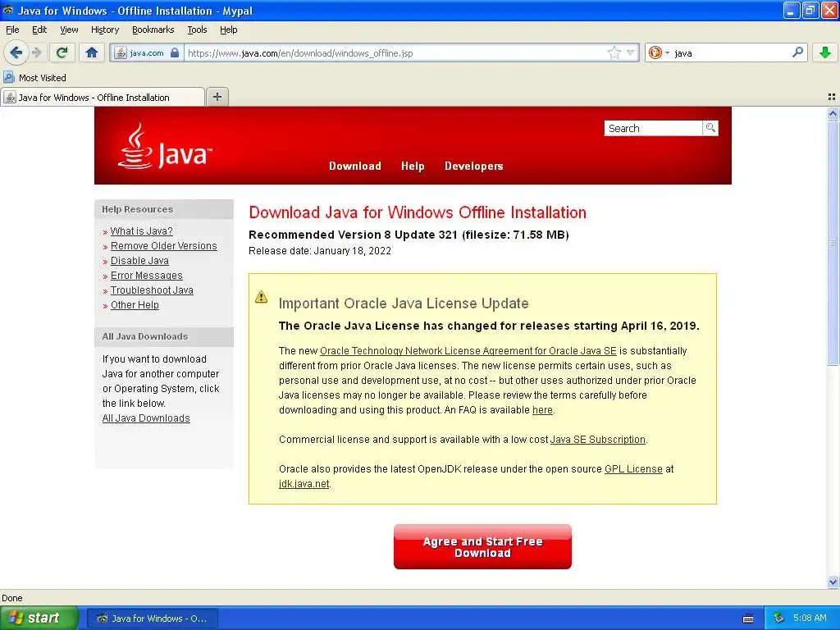Image resolution: width=840 pixels, height=630 pixels.
Task: Click the address bar URL field
Action: coord(396,53)
